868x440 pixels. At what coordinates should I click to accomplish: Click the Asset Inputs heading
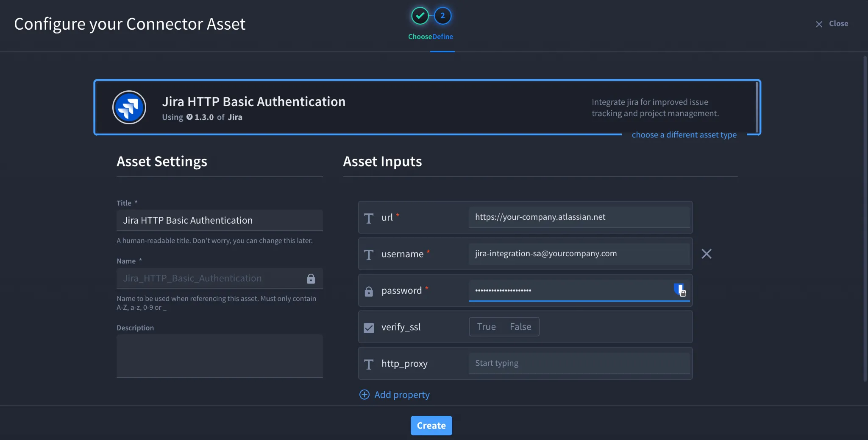[x=382, y=161]
